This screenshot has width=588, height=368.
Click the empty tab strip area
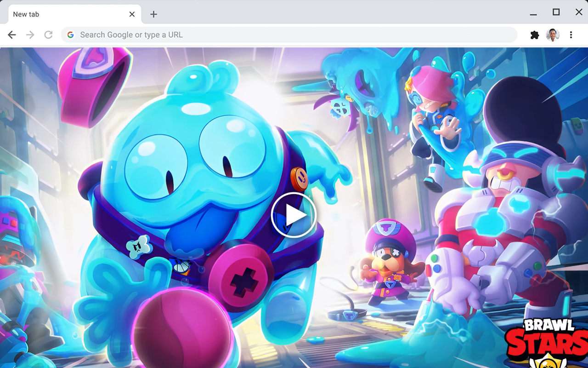pyautogui.click(x=322, y=14)
